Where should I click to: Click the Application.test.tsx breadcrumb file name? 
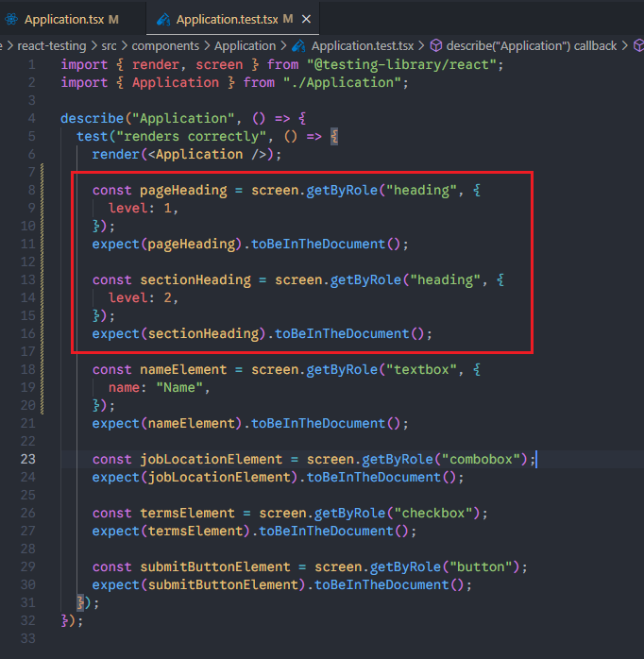(362, 45)
